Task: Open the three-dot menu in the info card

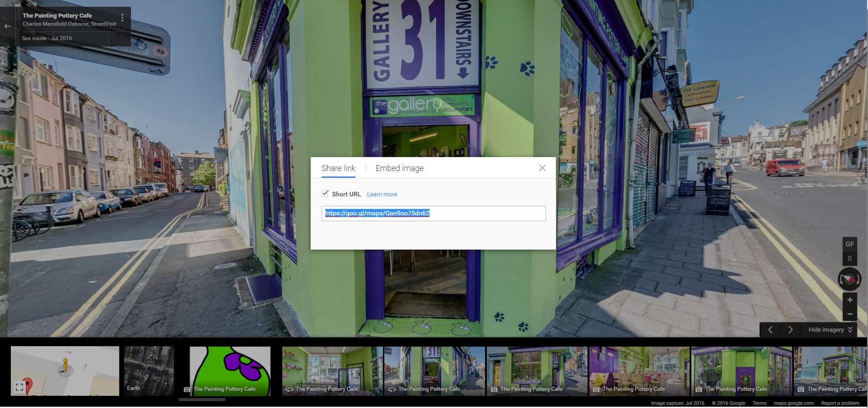Action: tap(122, 18)
